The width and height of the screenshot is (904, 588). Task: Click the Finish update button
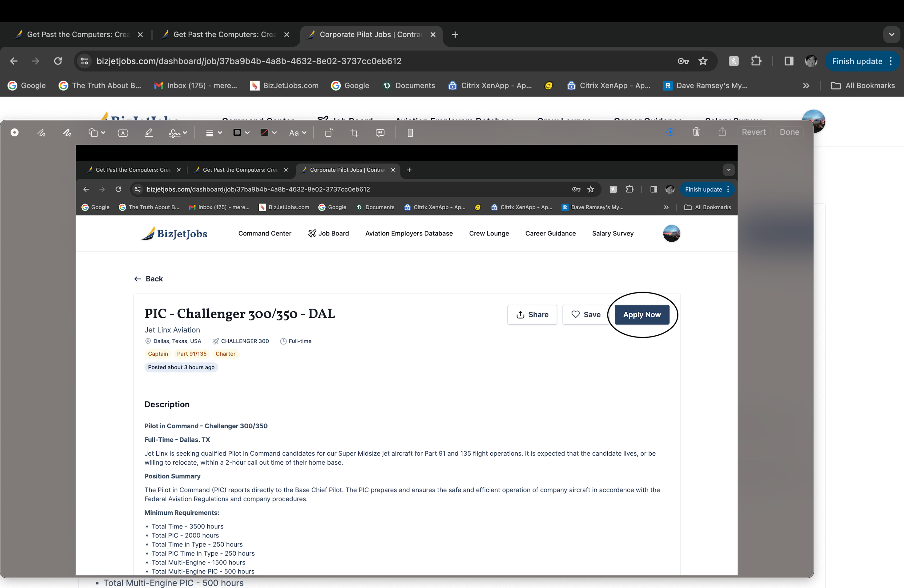point(857,61)
